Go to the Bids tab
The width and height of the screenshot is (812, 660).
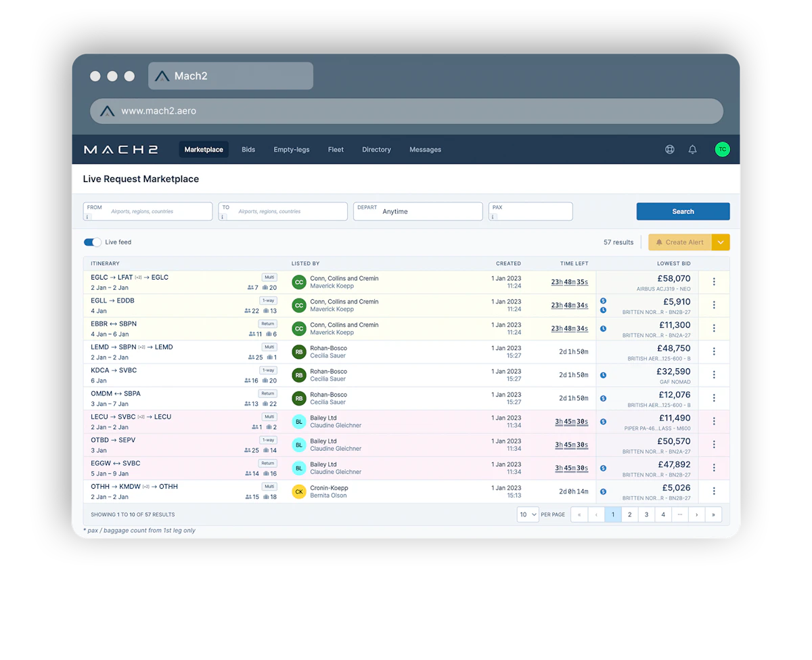(x=248, y=150)
